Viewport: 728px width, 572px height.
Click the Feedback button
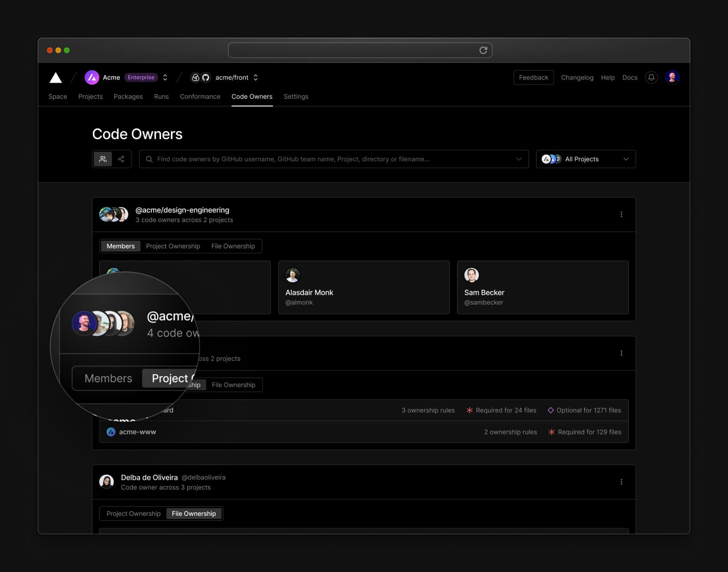click(x=533, y=77)
